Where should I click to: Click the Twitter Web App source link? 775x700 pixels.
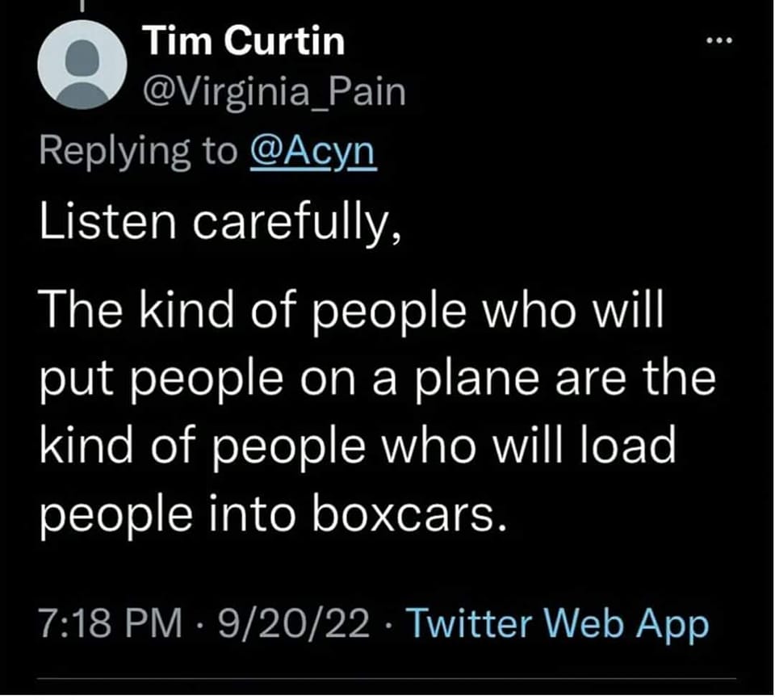(x=556, y=623)
